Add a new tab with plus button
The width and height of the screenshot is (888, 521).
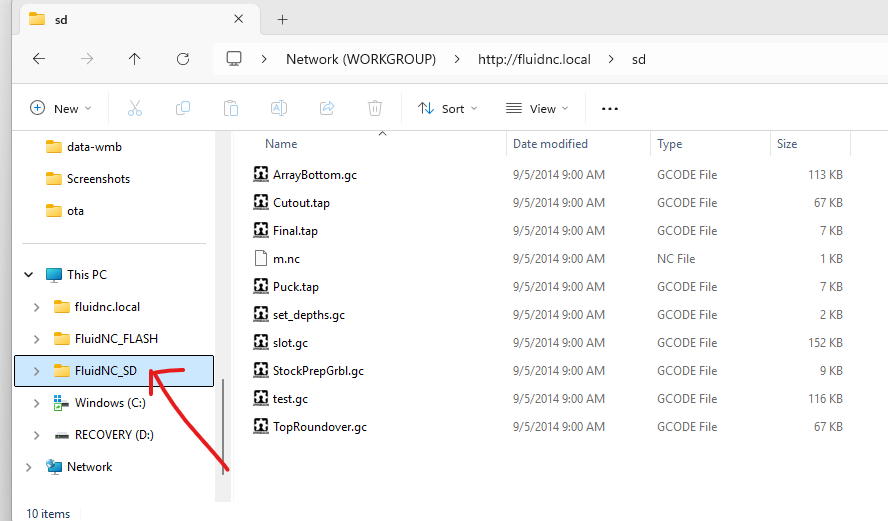coord(282,19)
